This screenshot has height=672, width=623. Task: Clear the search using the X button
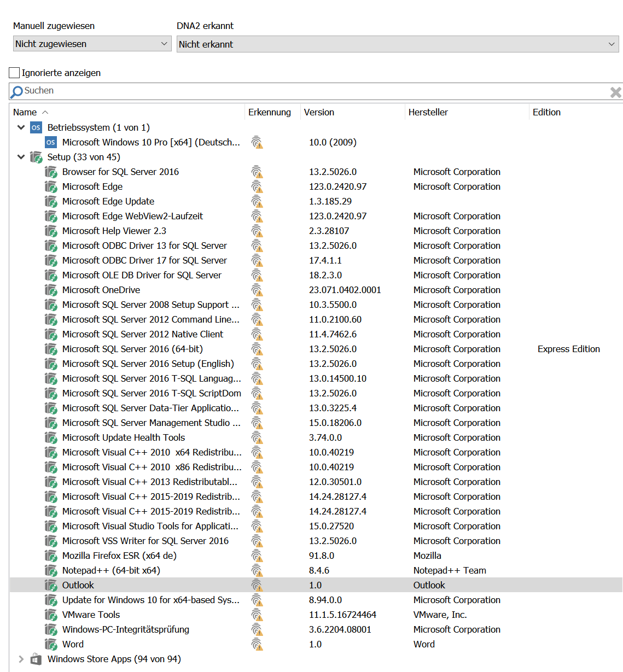click(x=615, y=91)
